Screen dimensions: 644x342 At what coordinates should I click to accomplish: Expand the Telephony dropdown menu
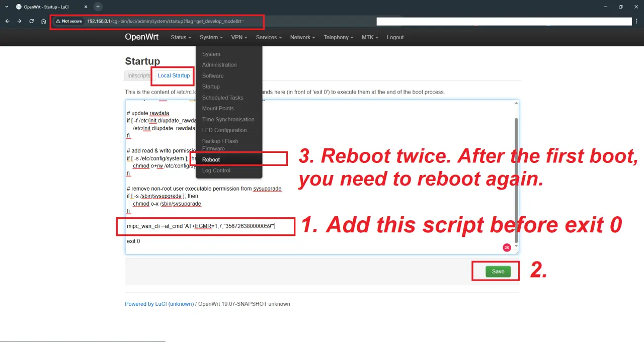click(339, 37)
